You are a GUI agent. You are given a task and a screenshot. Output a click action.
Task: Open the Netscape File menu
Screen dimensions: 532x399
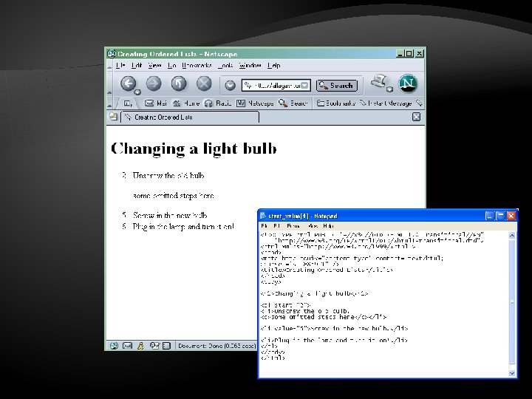120,65
